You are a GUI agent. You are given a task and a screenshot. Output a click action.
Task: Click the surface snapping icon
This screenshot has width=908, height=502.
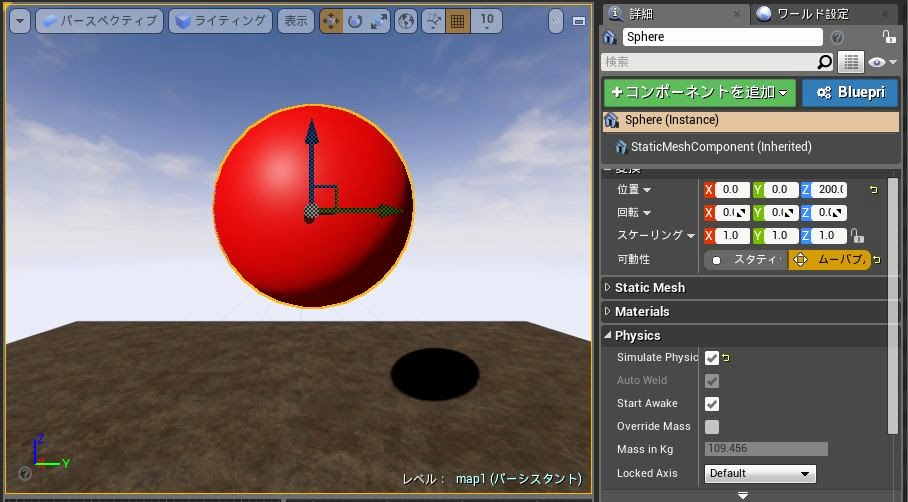click(x=433, y=21)
